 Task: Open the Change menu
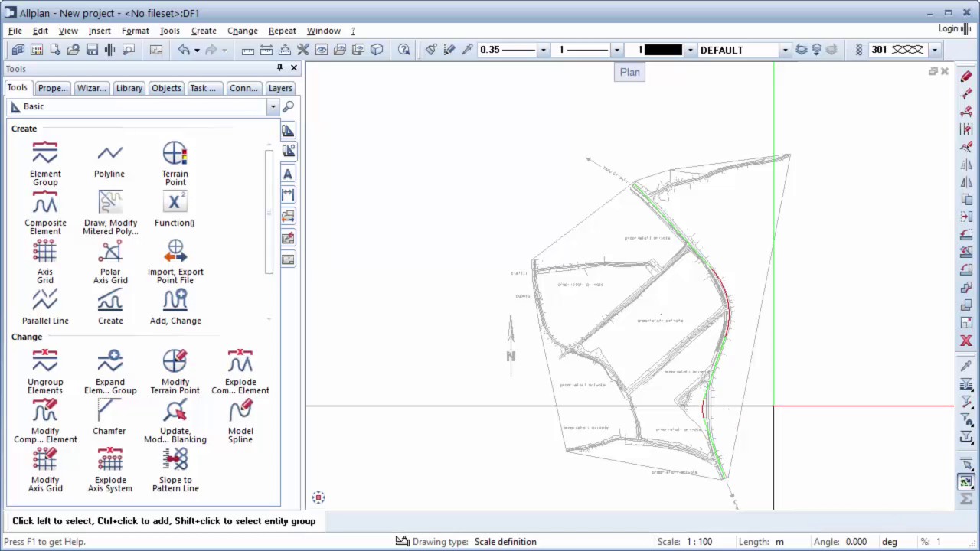243,31
